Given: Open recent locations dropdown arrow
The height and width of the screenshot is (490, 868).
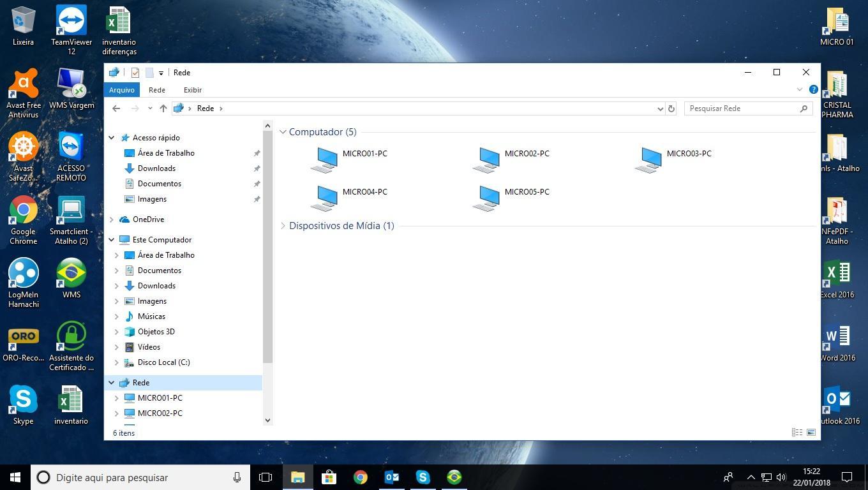Looking at the screenshot, I should 150,108.
